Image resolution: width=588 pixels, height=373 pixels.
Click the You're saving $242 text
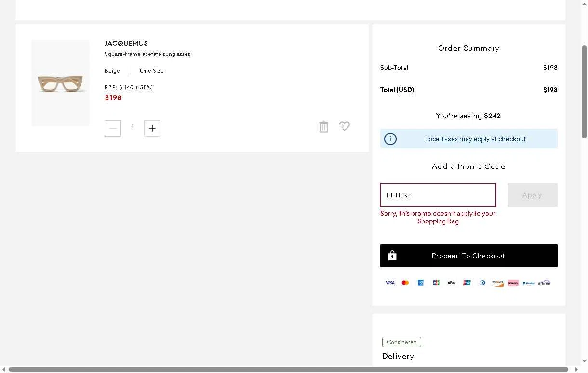468,116
